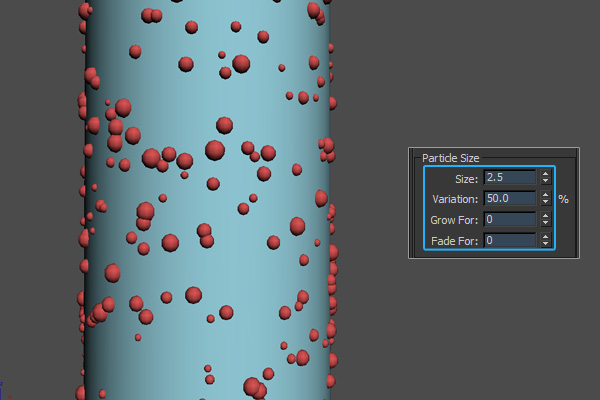This screenshot has width=600, height=400.
Task: Lower Grow For with the down arrow
Action: (545, 224)
